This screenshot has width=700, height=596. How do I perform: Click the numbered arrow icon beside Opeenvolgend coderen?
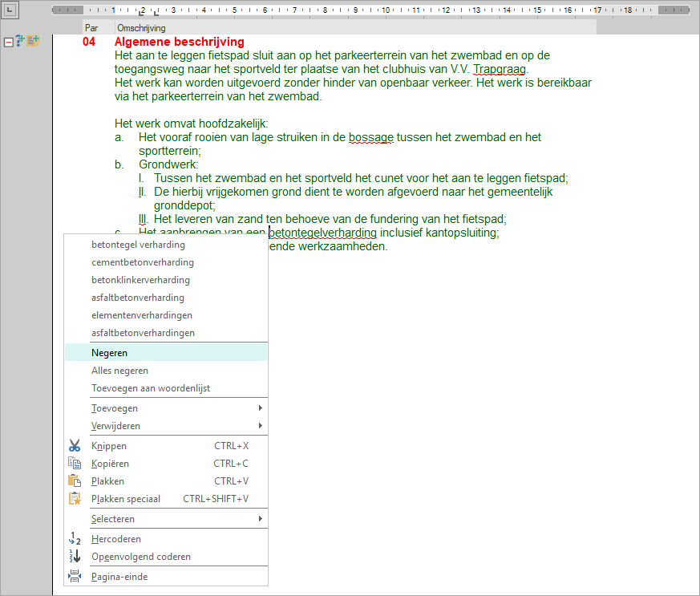click(x=75, y=556)
